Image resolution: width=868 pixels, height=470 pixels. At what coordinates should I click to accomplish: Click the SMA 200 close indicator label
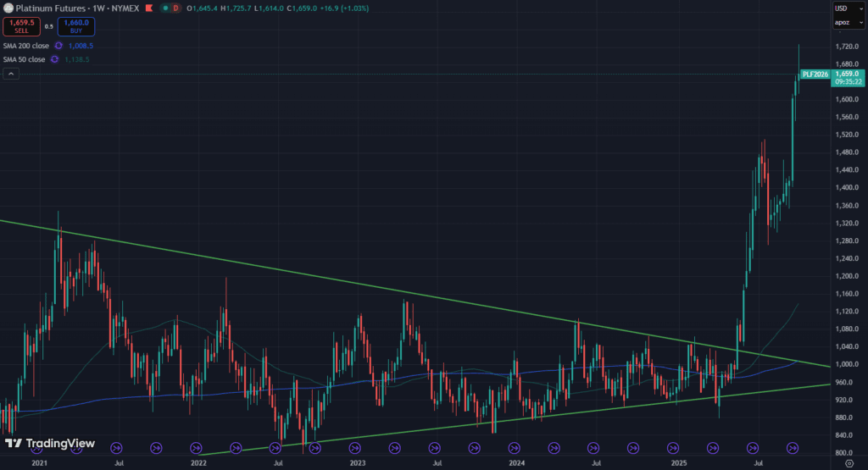coord(25,46)
